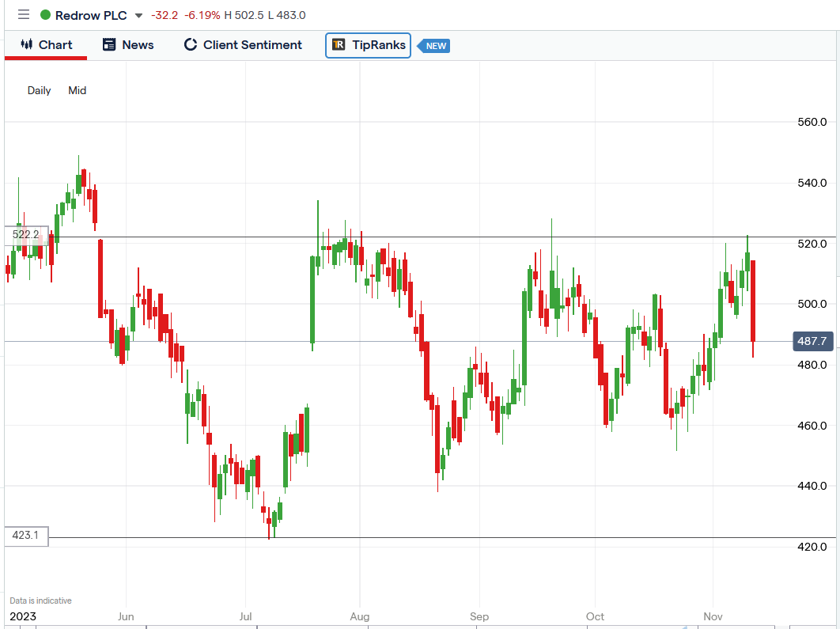The height and width of the screenshot is (629, 840).
Task: Click the Data is indicative notice
Action: click(x=40, y=601)
